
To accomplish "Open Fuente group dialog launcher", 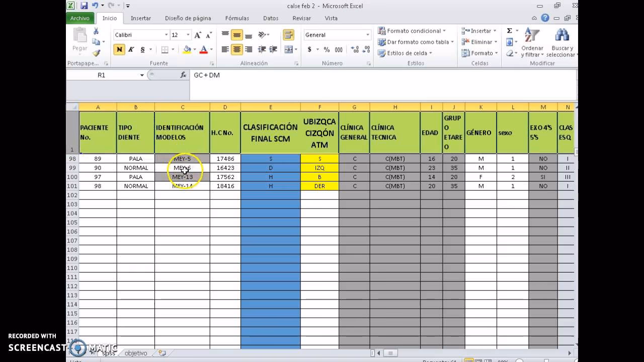I will [x=211, y=64].
